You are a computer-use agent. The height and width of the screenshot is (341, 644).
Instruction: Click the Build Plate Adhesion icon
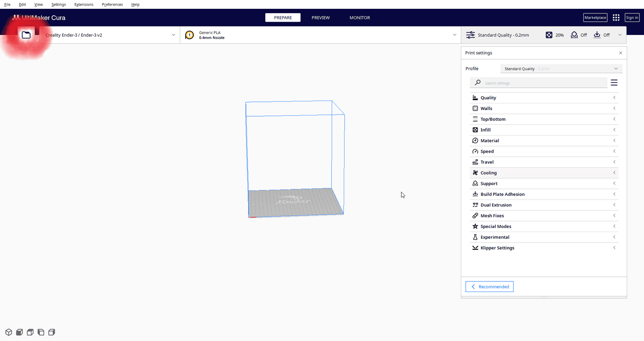(475, 194)
